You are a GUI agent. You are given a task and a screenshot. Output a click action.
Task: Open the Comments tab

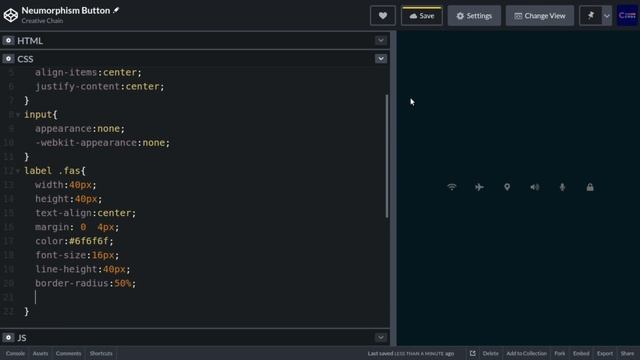68,353
